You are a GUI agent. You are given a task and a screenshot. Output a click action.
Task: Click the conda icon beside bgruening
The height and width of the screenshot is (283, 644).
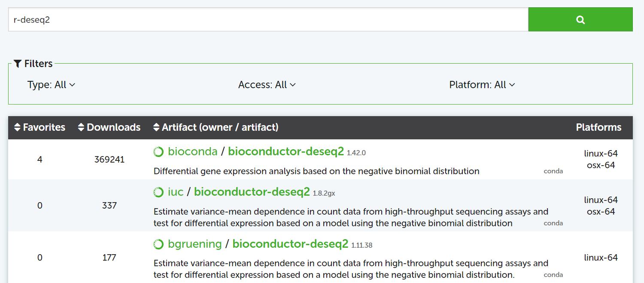pos(158,244)
